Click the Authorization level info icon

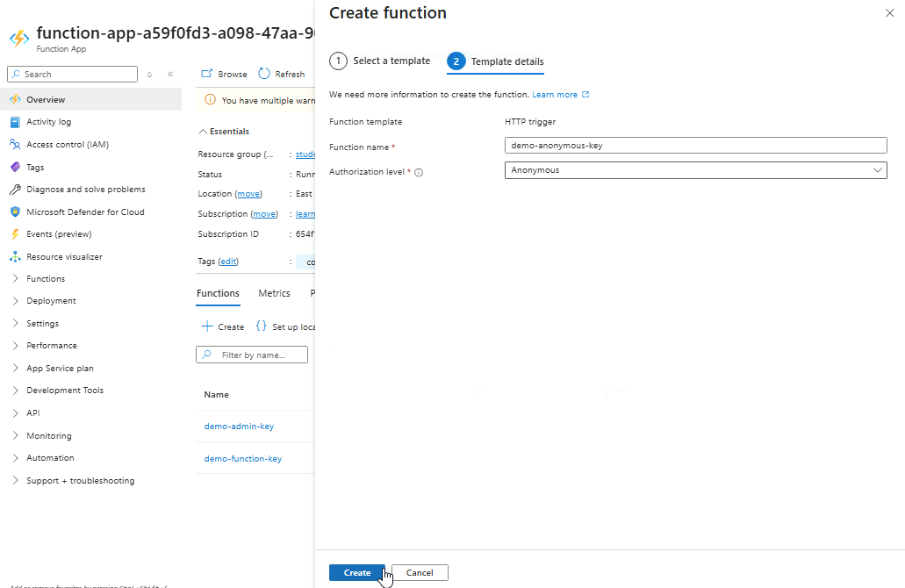click(x=419, y=172)
